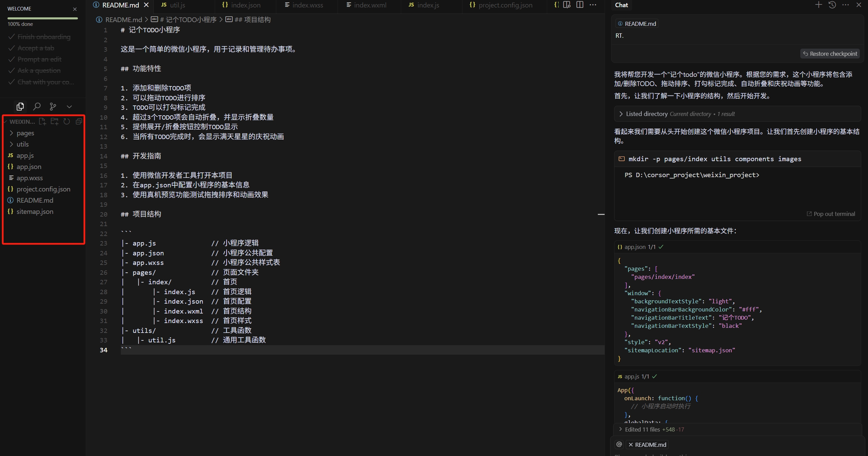The height and width of the screenshot is (456, 868).
Task: Open the README.md chip in chat message
Action: (637, 23)
